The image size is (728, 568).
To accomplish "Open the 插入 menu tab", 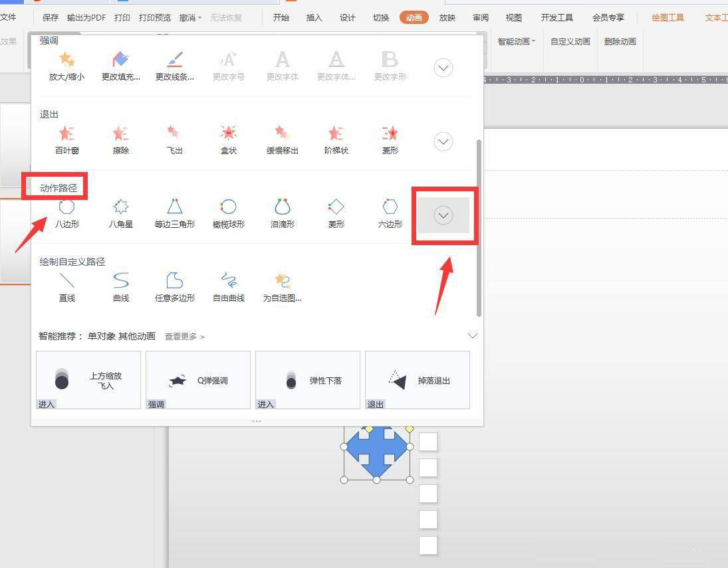I will [x=314, y=17].
